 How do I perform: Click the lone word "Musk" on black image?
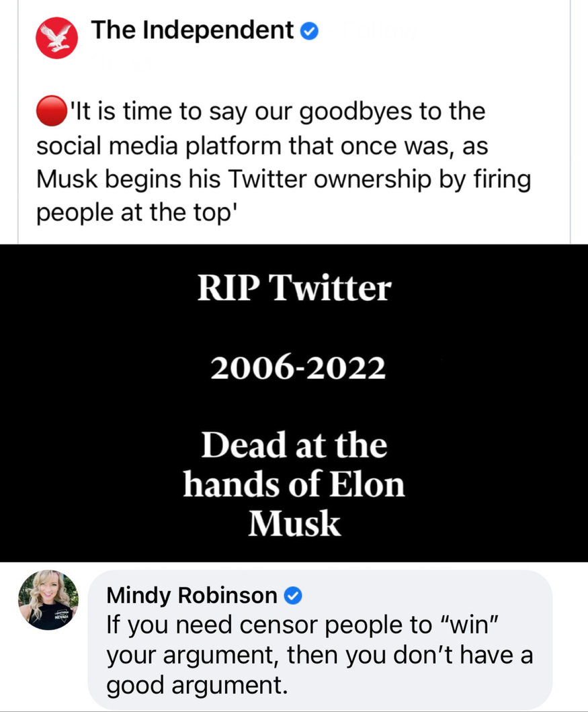click(294, 524)
